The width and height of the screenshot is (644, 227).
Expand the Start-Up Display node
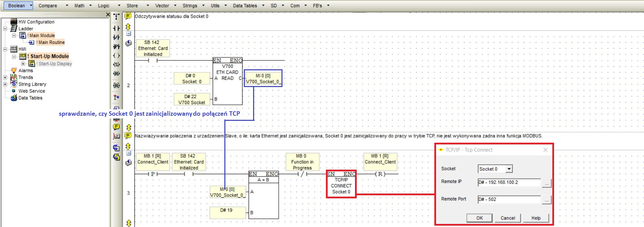point(23,63)
